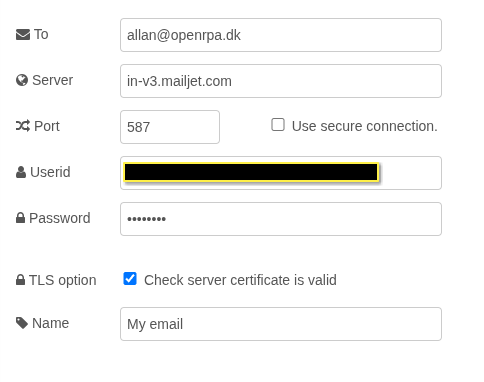
Task: Click the TLS option label text
Action: [63, 280]
